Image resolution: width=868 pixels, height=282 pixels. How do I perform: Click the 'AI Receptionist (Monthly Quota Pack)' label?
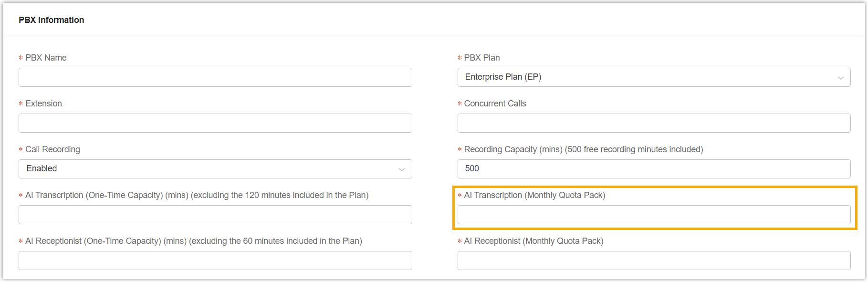(533, 241)
